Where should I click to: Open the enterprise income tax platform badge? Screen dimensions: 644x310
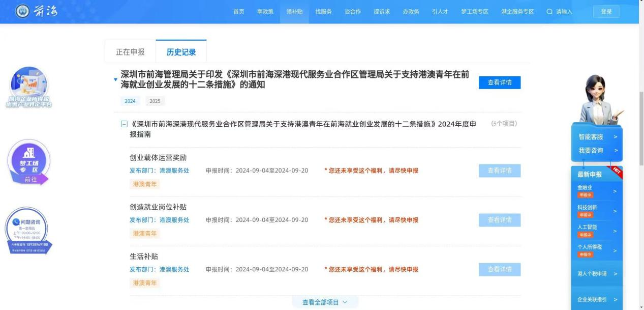pyautogui.click(x=29, y=87)
